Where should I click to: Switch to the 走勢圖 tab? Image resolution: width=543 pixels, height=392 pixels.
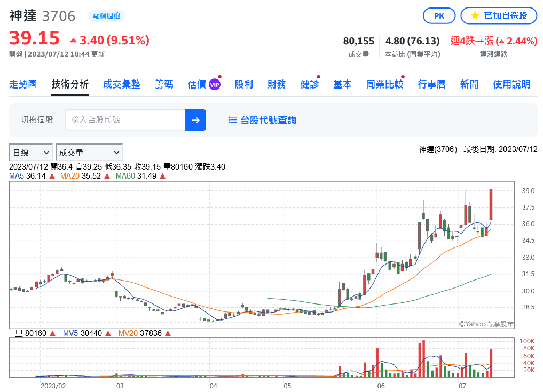pyautogui.click(x=23, y=84)
